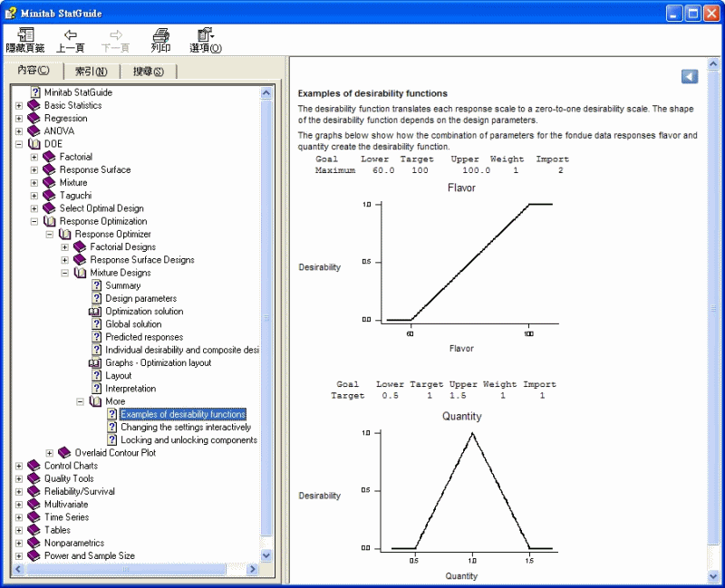
Task: Select the Nonparametrics tree item
Action: 74,544
